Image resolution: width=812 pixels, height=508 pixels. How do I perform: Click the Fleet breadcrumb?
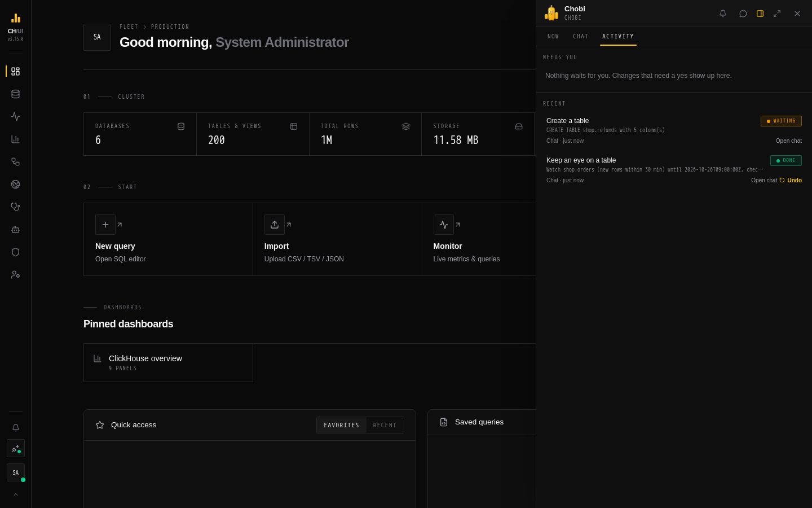pyautogui.click(x=129, y=27)
